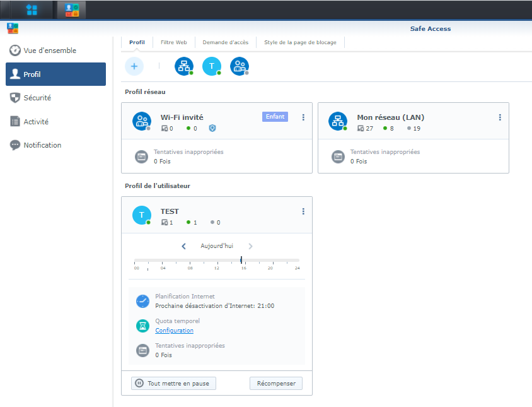The image size is (532, 407).
Task: Click the Wi-Fi invité card avatar icon
Action: click(141, 121)
